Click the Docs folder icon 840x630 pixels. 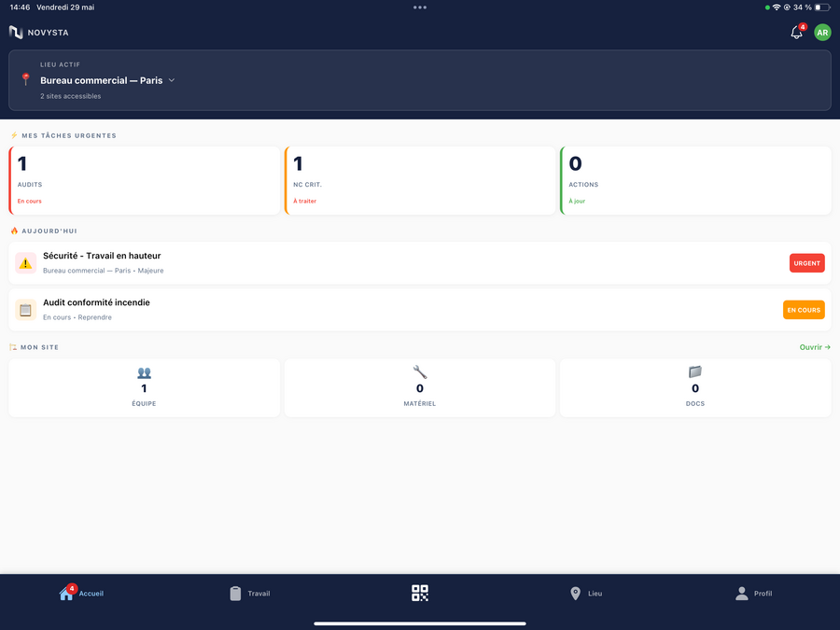[695, 371]
